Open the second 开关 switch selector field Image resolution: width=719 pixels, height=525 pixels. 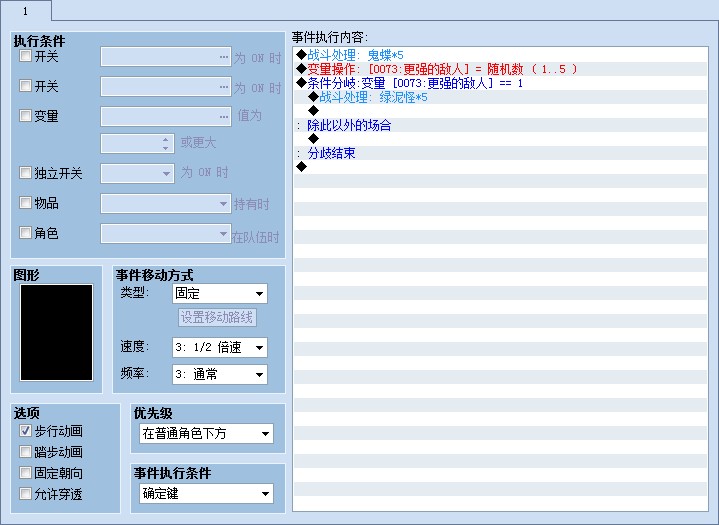pos(166,87)
